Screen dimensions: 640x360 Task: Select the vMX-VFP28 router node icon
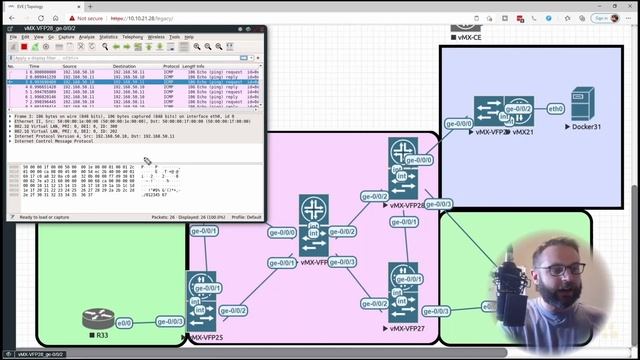403,168
